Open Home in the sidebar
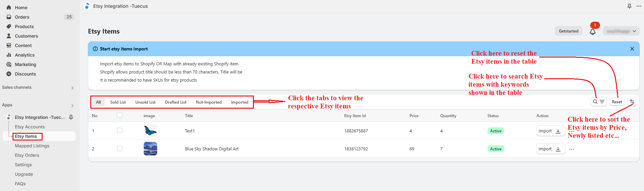644x191 pixels. (21, 7)
